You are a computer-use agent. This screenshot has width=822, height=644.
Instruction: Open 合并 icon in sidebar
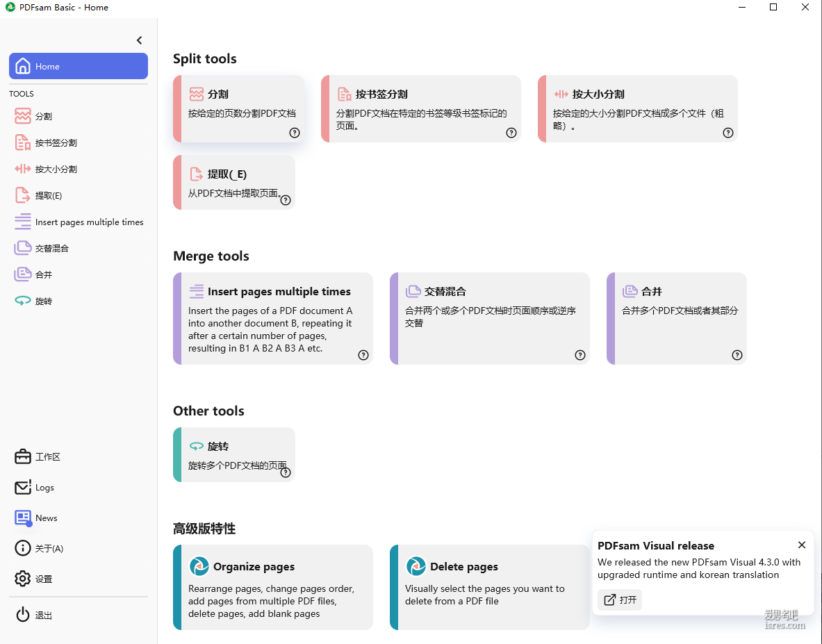[x=22, y=274]
